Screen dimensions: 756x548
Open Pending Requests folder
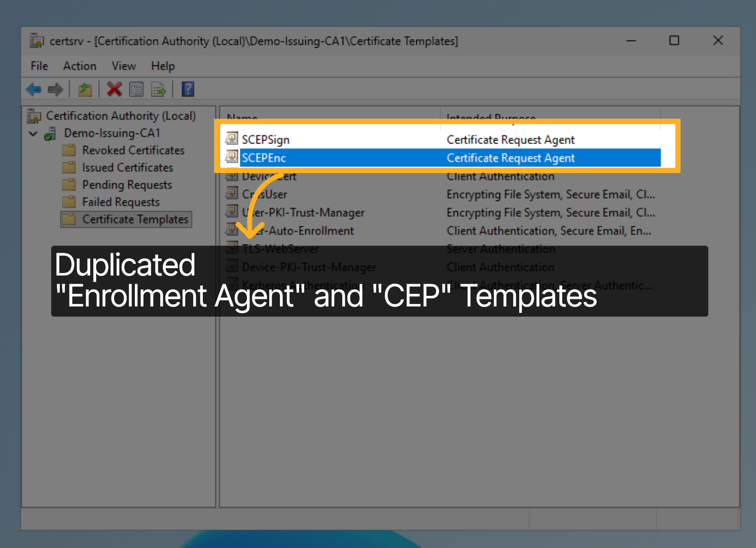point(127,185)
